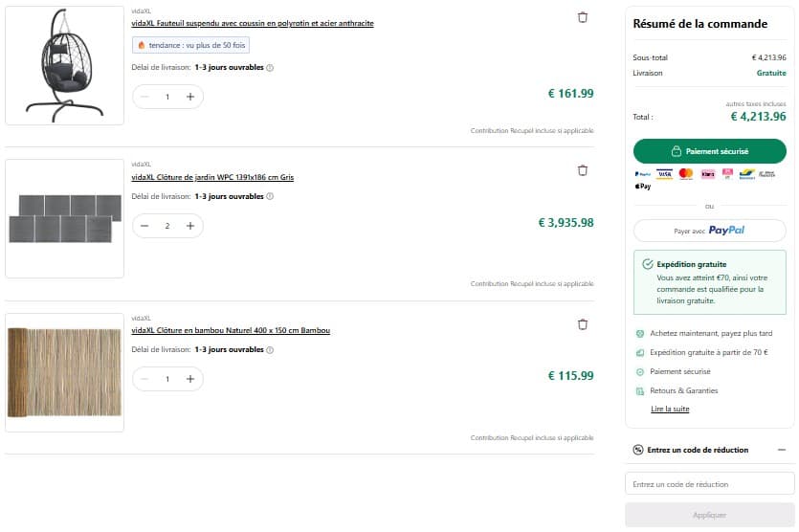799x532 pixels.
Task: Click the WPC fence quantity value 2
Action: coord(167,226)
